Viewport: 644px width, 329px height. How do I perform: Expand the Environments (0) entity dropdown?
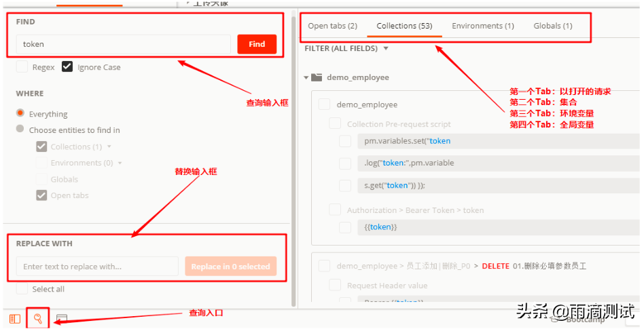pos(120,163)
